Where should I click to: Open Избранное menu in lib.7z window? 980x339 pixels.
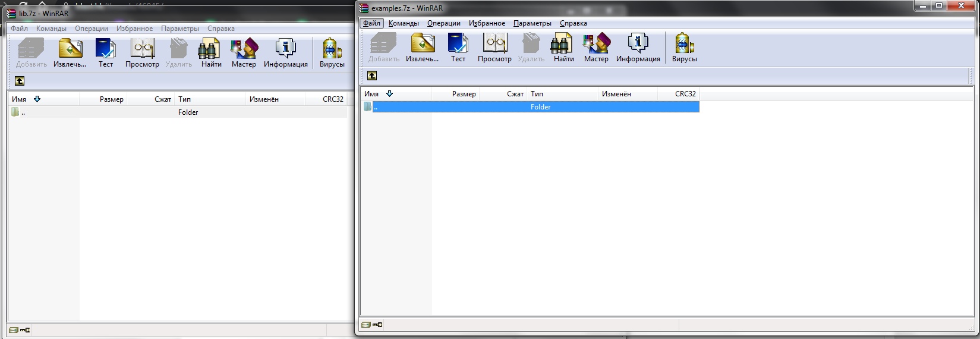tap(134, 29)
